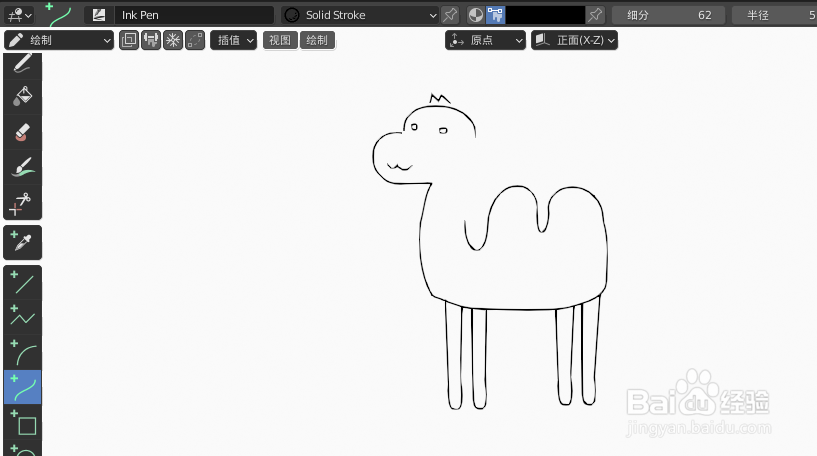The image size is (817, 456).
Task: Select the active Curve primitive tool
Action: click(22, 387)
